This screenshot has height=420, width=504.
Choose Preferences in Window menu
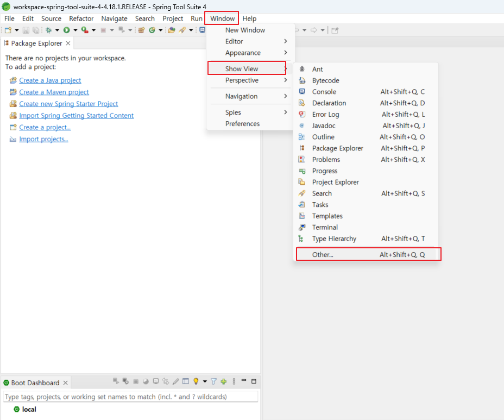(x=250, y=123)
